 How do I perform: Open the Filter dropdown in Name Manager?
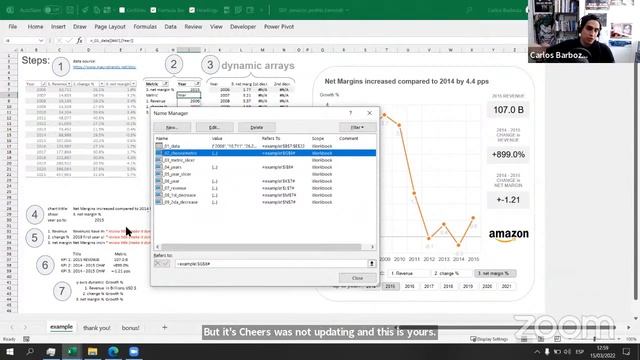pyautogui.click(x=357, y=127)
